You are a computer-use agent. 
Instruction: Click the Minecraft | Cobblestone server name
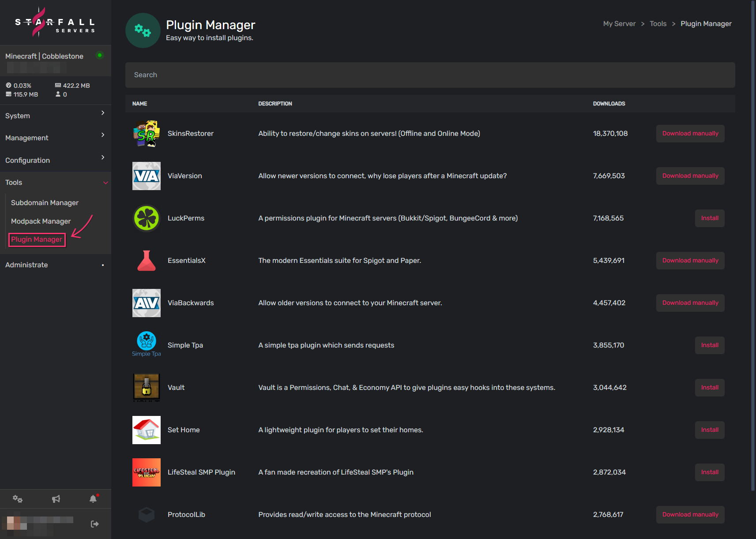[44, 56]
